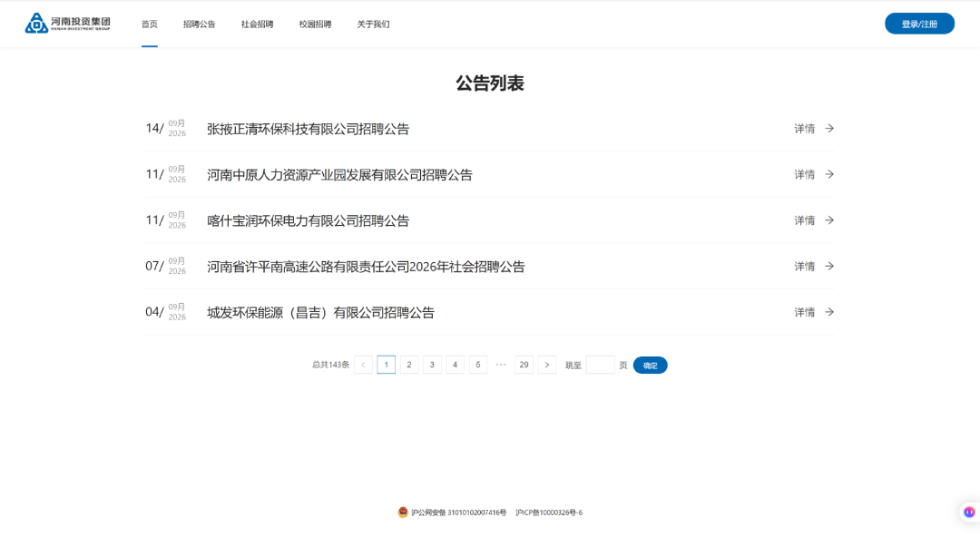Click 详情 for 张掖正清环保 announcement
The image size is (980, 537).
(804, 129)
